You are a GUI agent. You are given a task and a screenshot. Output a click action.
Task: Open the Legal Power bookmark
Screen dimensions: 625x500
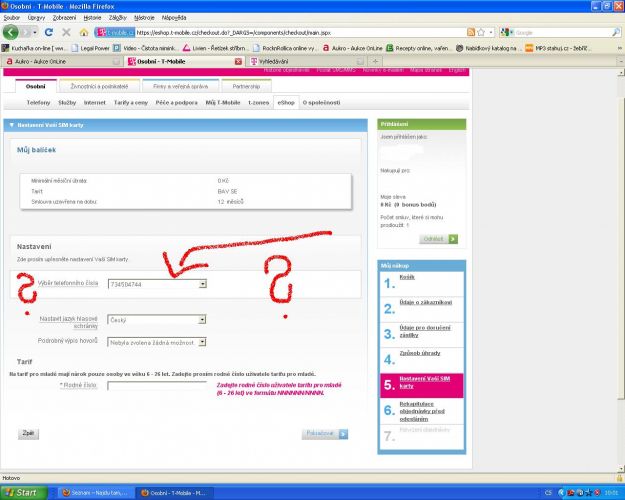pyautogui.click(x=90, y=48)
